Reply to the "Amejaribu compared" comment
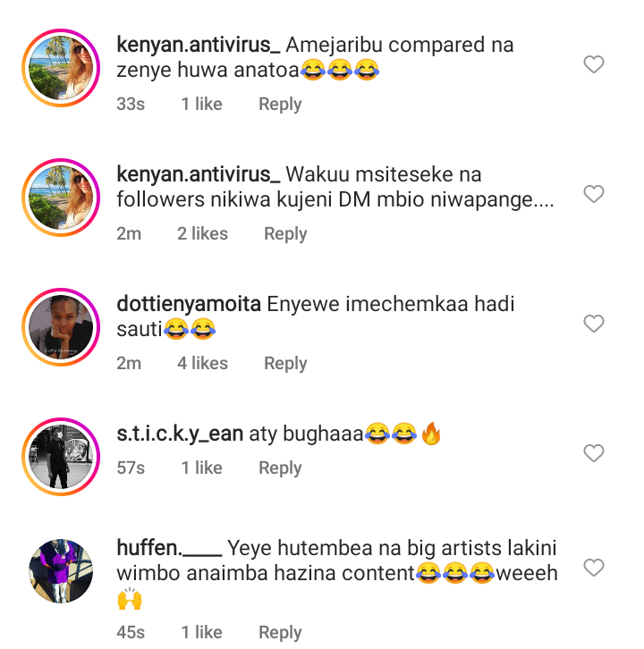 tap(280, 104)
